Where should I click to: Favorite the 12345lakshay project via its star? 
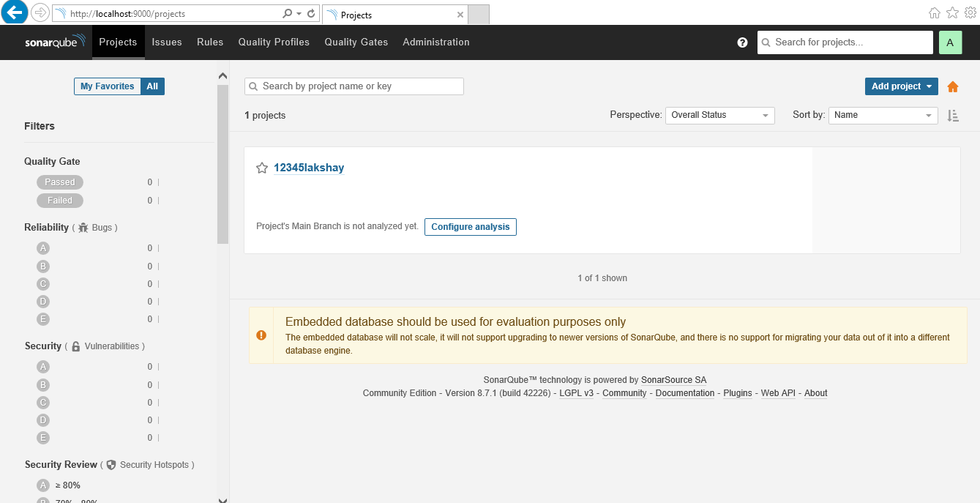262,168
